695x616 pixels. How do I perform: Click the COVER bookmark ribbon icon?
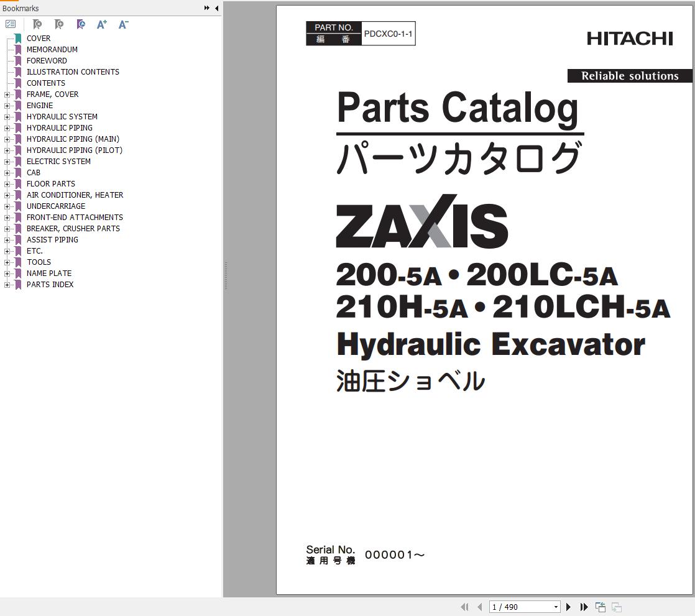[x=18, y=39]
